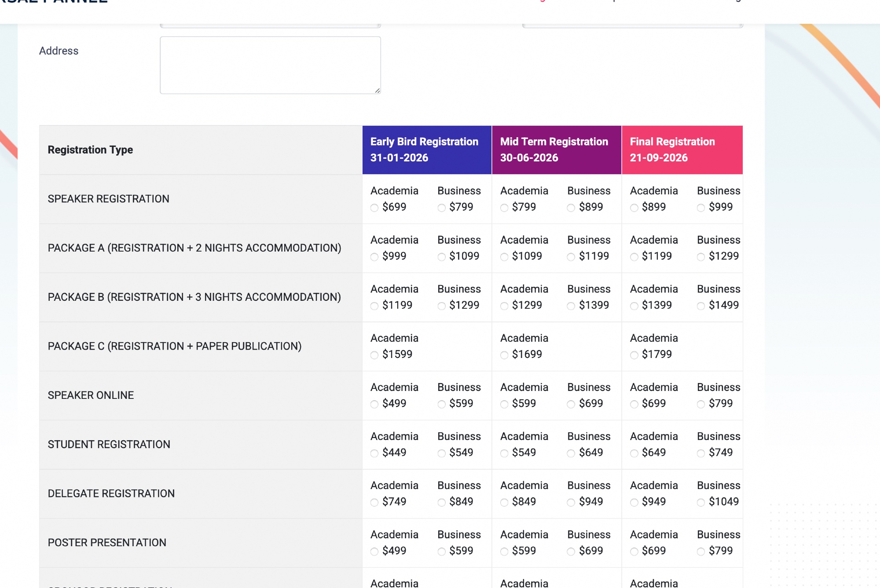Image resolution: width=880 pixels, height=588 pixels.
Task: Grab the Address box resize handle
Action: point(377,91)
